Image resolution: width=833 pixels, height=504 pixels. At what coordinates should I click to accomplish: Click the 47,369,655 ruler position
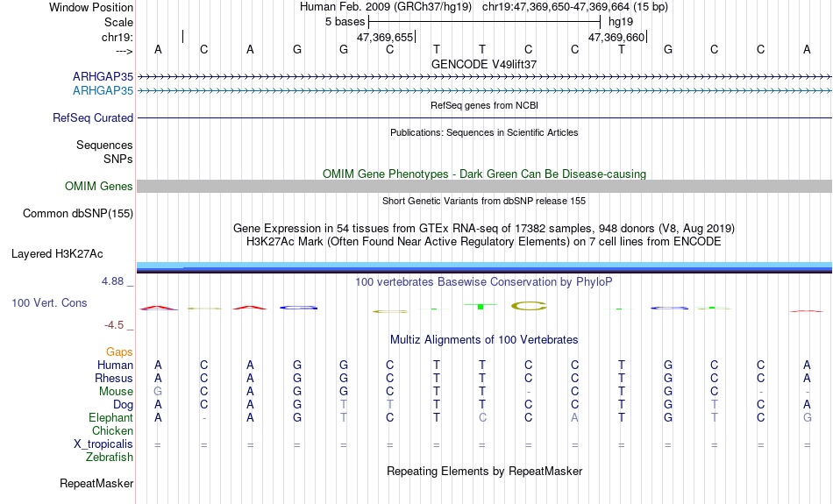(385, 37)
